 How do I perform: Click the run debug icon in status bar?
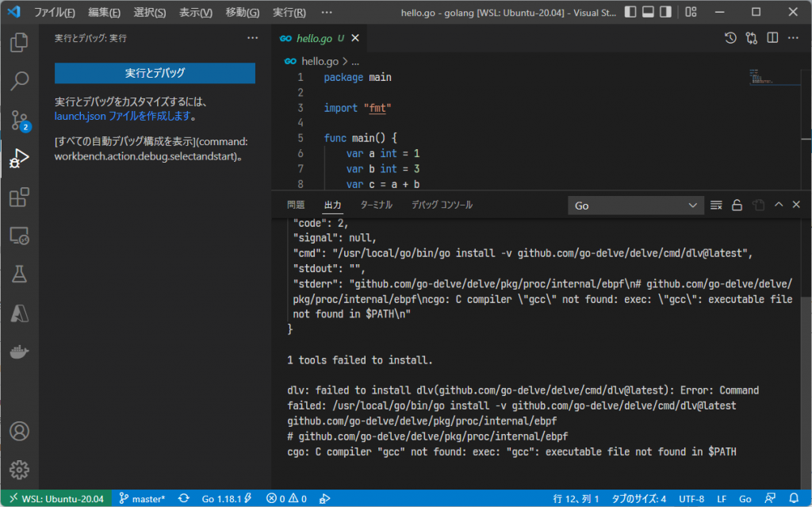324,499
